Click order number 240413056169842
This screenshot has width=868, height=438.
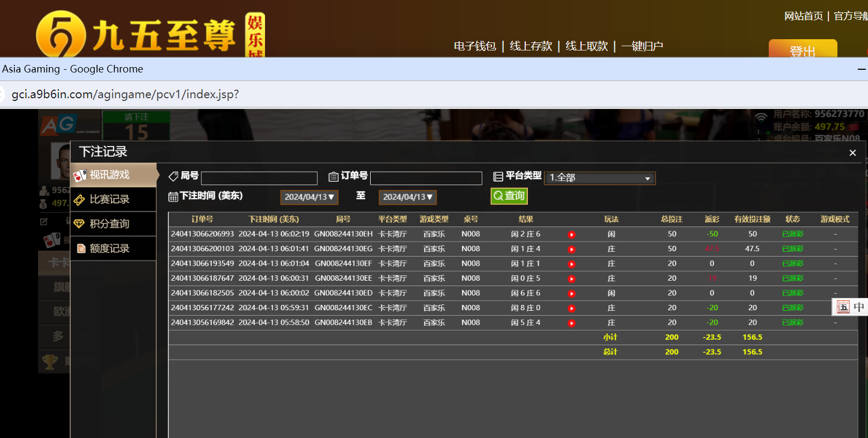[203, 323]
